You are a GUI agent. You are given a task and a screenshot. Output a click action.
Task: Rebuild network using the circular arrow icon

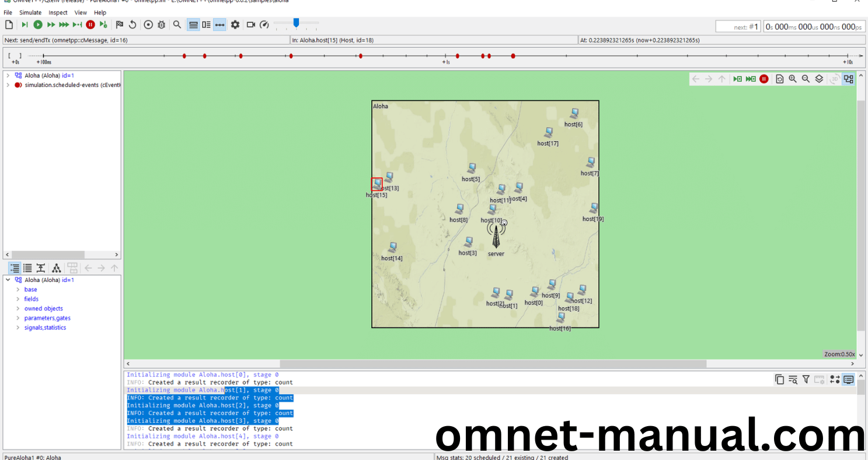133,25
